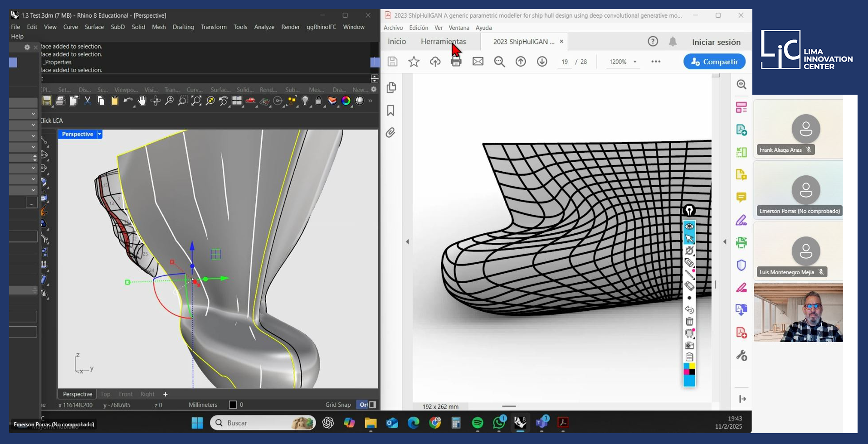Toggle the eye visibility in annotation toolbar

[x=689, y=226]
